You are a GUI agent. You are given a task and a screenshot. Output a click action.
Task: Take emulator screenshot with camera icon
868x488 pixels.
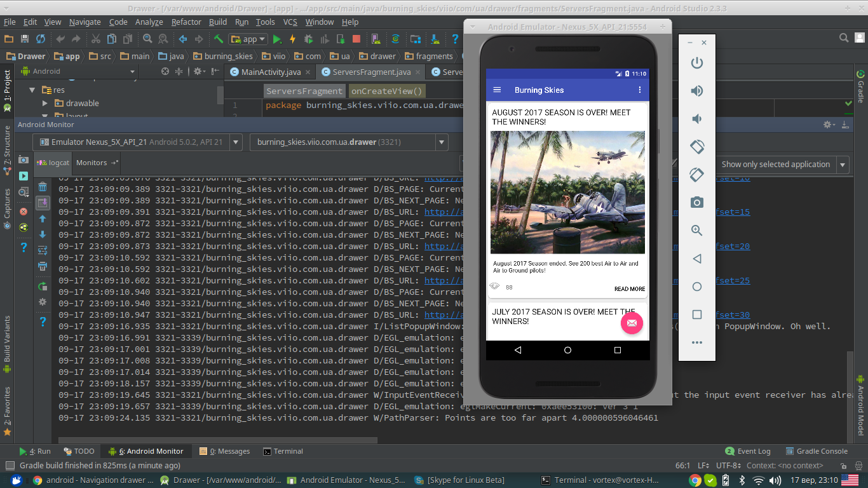697,203
